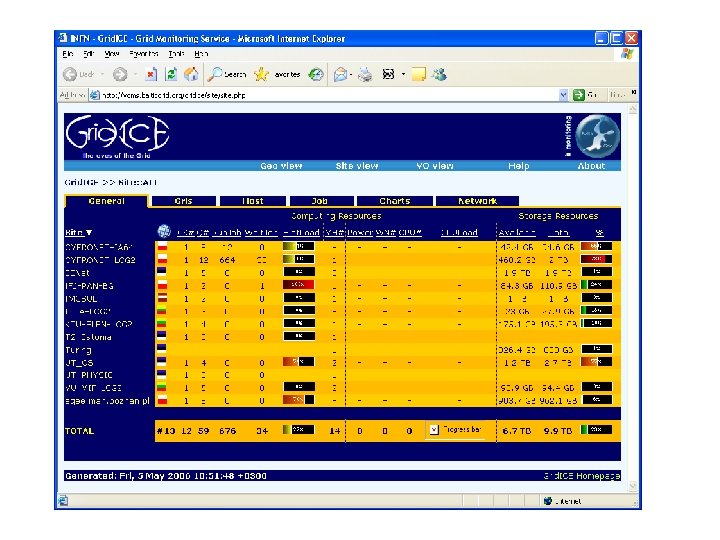Switch to the Gris tab
Viewport: 720px width, 540px height.
(x=183, y=201)
